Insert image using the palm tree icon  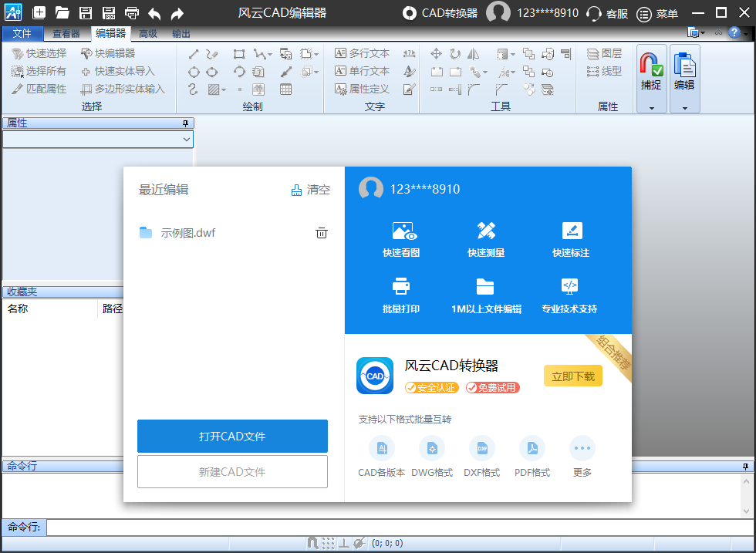click(258, 89)
